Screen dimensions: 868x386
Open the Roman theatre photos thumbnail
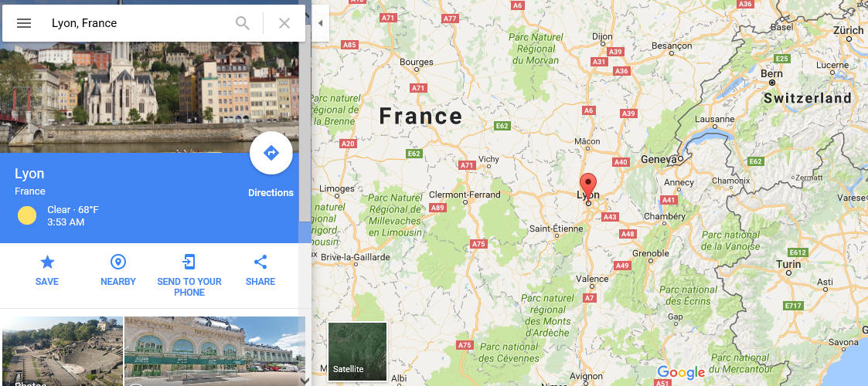pyautogui.click(x=63, y=351)
